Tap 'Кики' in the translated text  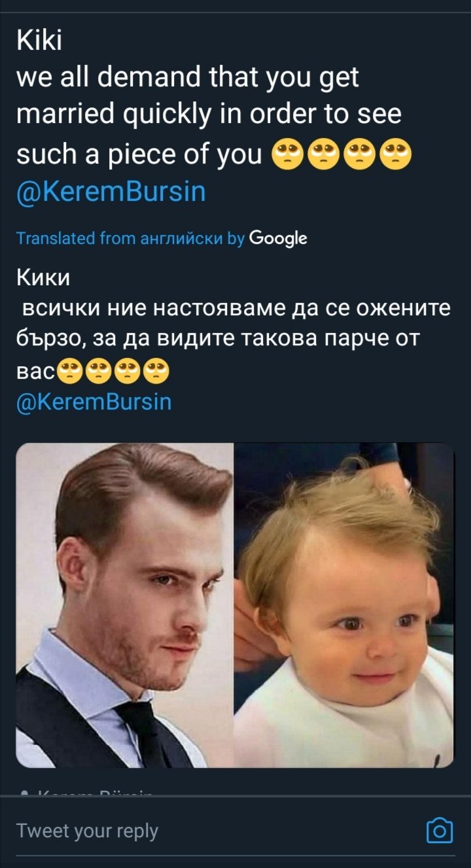pos(43,278)
